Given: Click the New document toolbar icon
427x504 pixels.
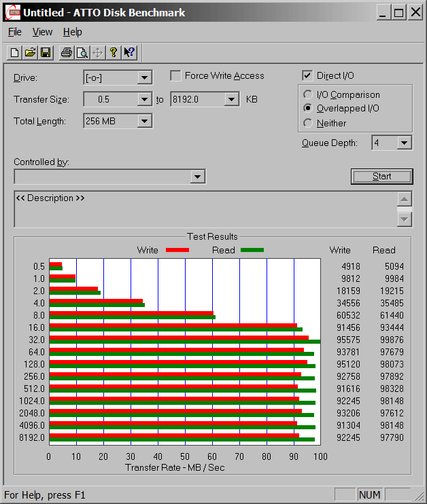Looking at the screenshot, I should click(x=15, y=52).
